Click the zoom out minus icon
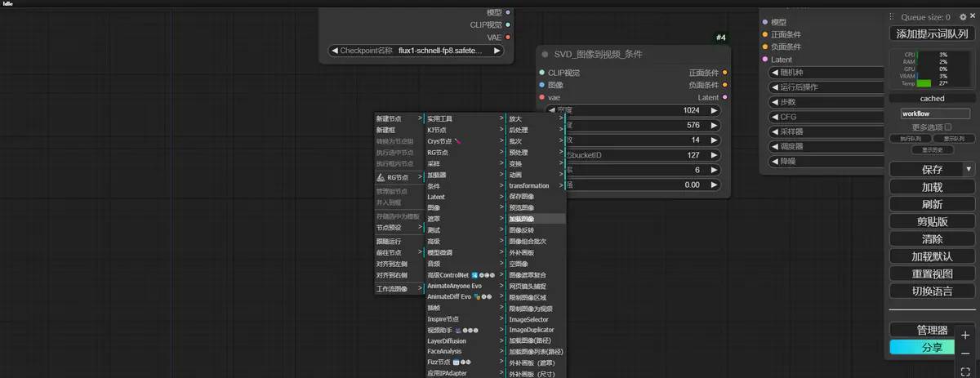The width and height of the screenshot is (980, 378). (x=965, y=354)
